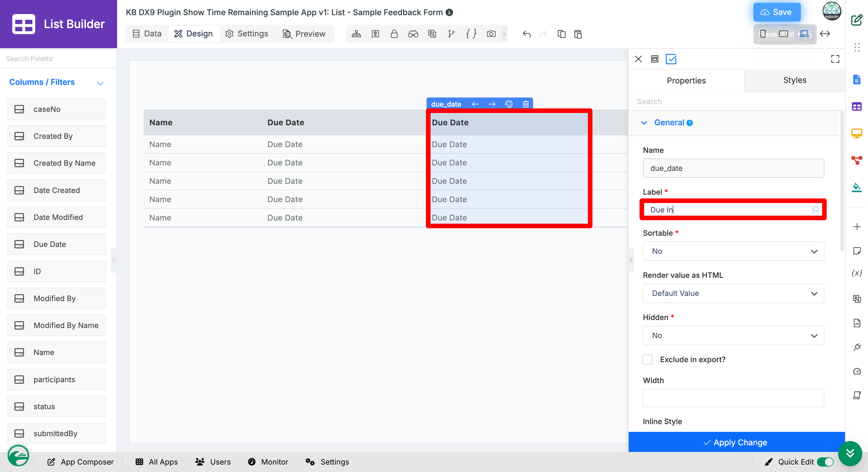Open the curly braces JSON definition icon
Viewport: 868px width, 472px height.
(471, 34)
